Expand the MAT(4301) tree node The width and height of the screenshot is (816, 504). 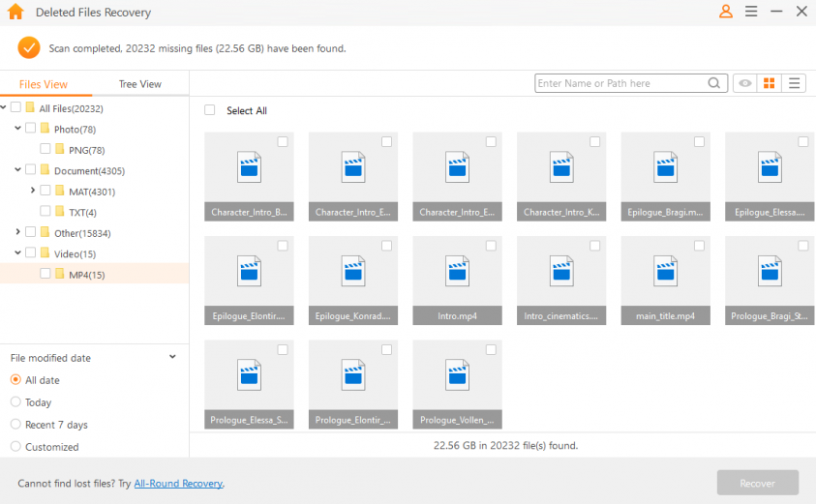[x=33, y=191]
